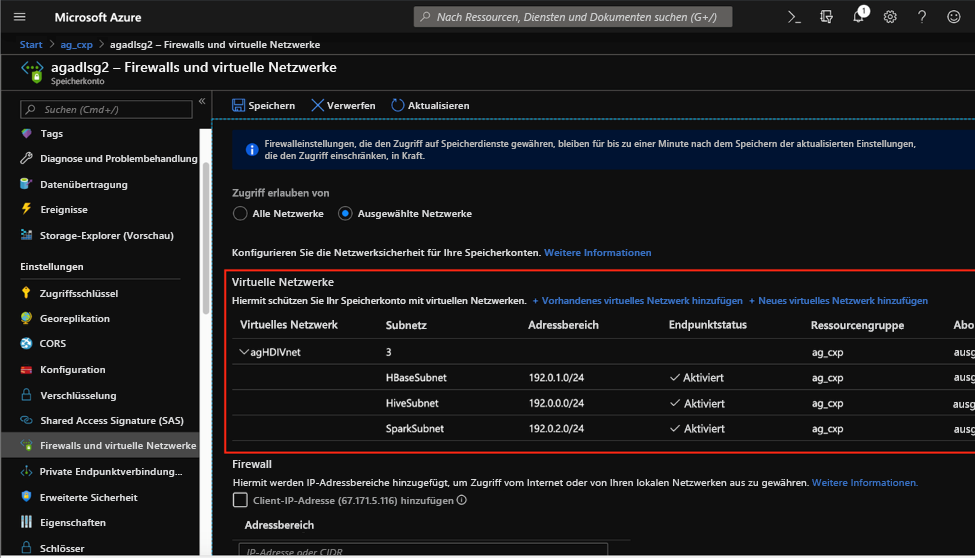Focus the IP-Adresse oder CIDR field
The width and height of the screenshot is (975, 558).
[423, 550]
